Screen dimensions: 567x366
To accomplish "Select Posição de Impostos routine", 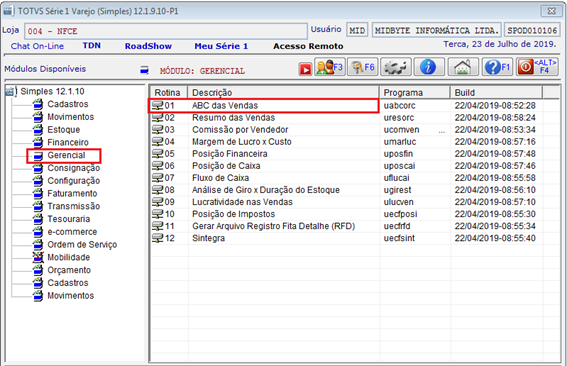I will coord(234,214).
